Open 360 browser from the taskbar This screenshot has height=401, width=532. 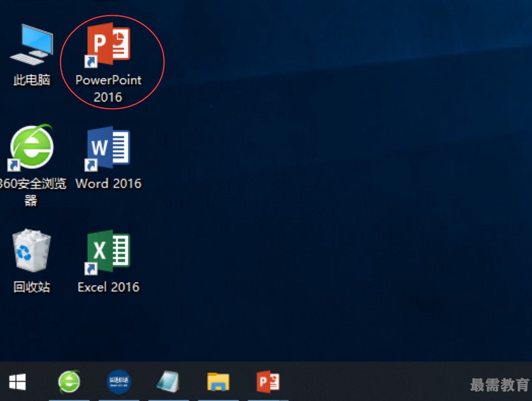(69, 382)
